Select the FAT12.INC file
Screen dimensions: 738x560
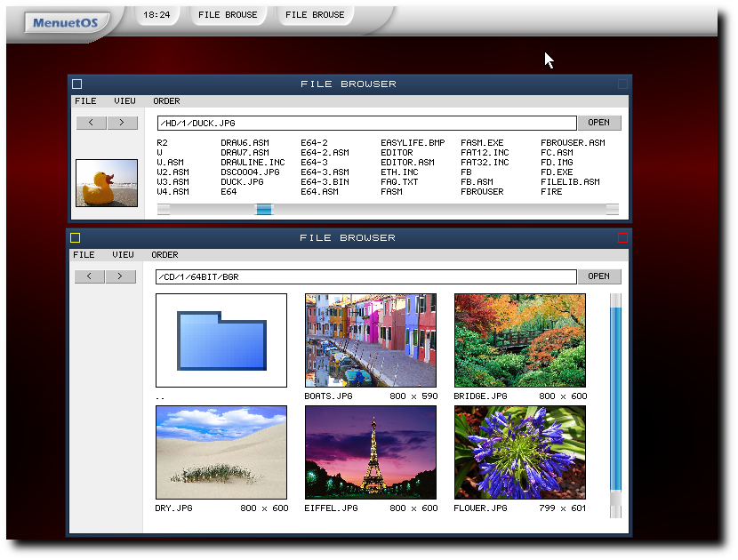(485, 153)
